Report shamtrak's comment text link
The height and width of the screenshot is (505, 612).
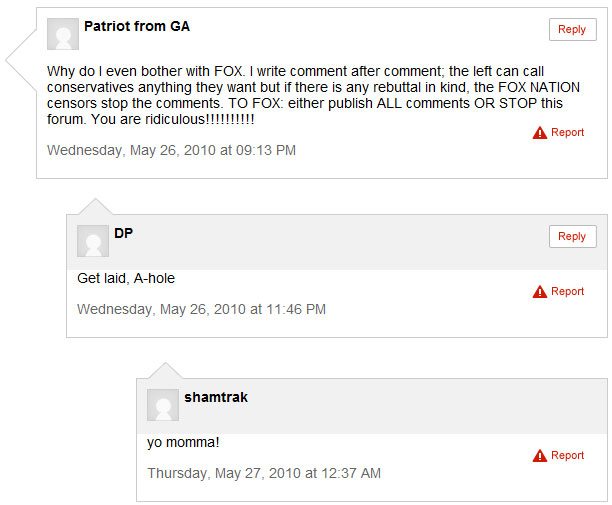567,455
